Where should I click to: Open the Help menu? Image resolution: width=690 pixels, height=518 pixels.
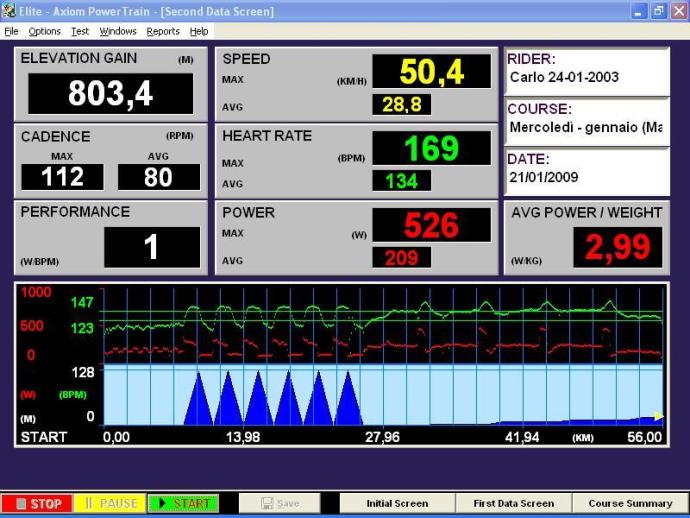tap(199, 31)
